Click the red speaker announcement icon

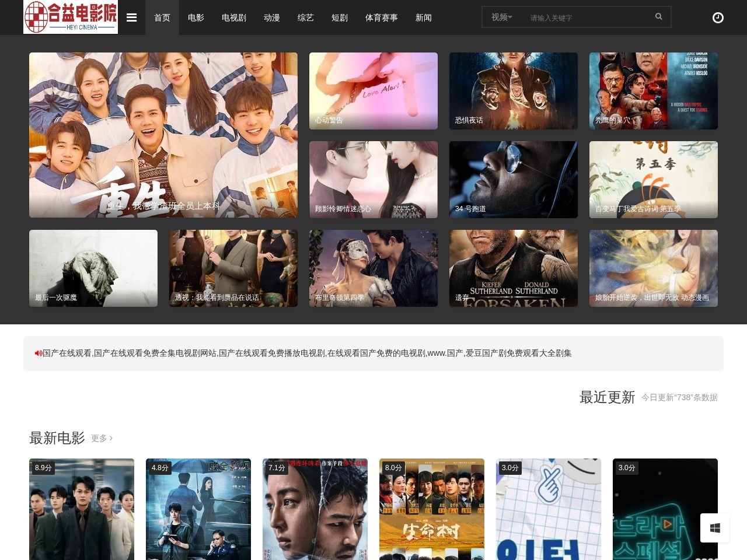(39, 353)
